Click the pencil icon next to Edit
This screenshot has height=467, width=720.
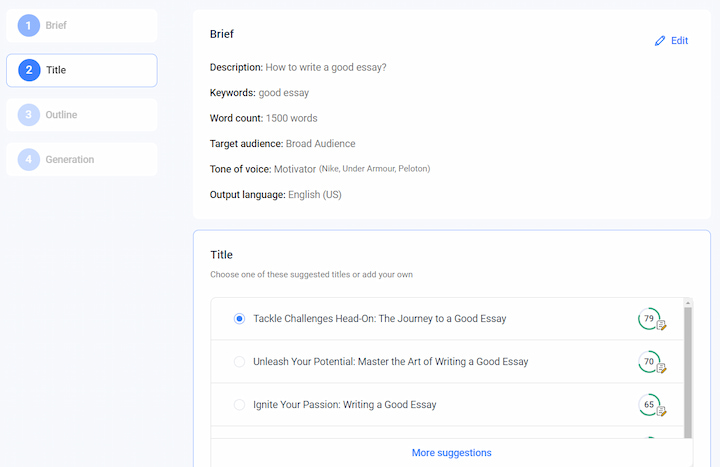pos(660,41)
